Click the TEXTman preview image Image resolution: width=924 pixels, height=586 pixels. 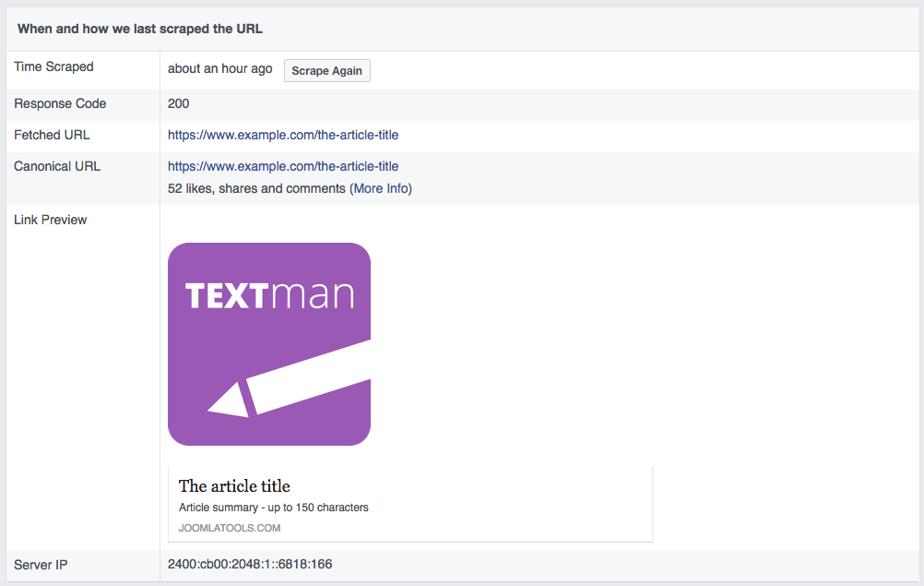(x=269, y=344)
